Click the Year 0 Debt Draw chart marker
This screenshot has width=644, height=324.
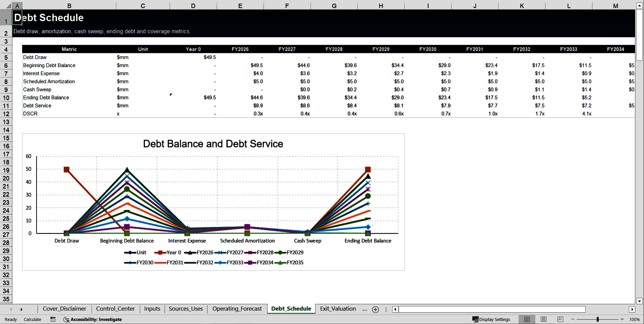tap(66, 170)
